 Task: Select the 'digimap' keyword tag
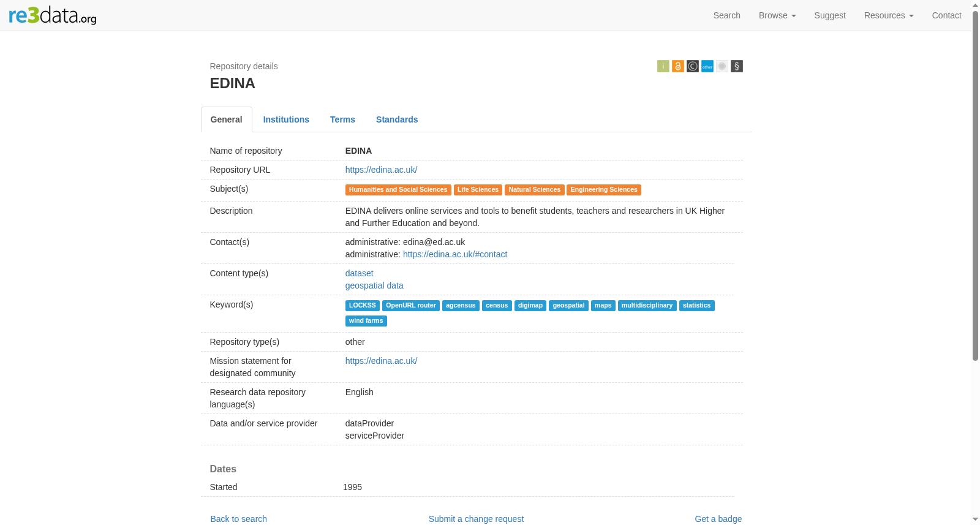click(530, 306)
